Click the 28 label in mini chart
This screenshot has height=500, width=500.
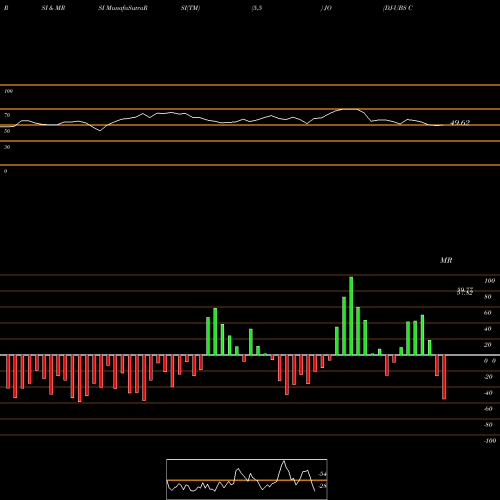tap(322, 486)
